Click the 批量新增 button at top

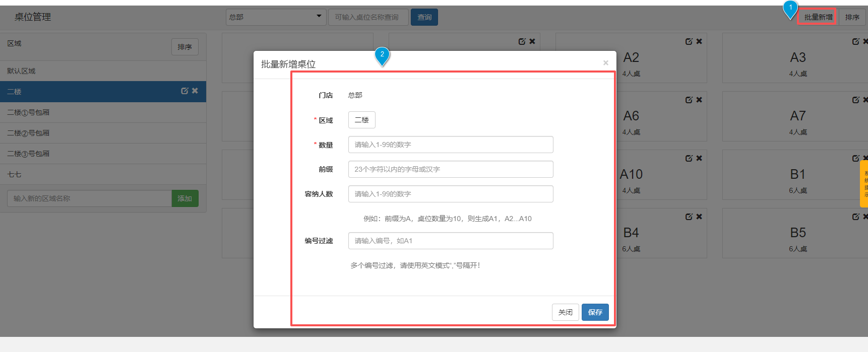pos(818,17)
